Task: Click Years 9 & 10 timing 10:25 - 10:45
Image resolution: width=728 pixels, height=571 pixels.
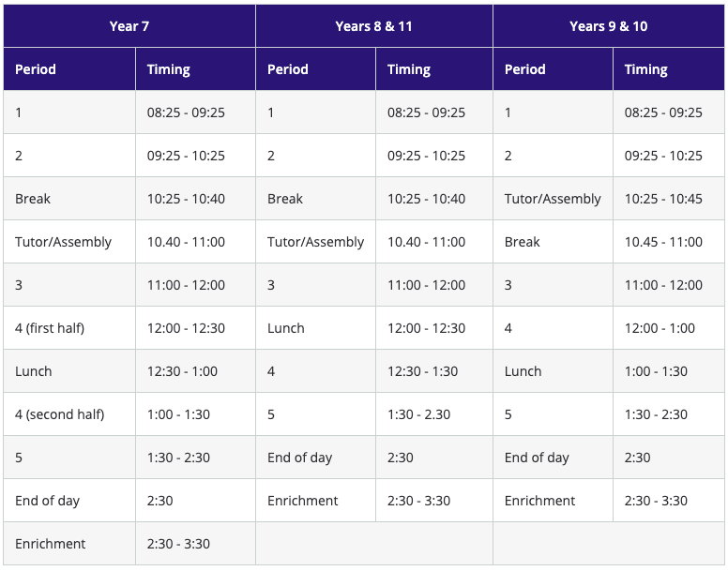Action: [669, 199]
